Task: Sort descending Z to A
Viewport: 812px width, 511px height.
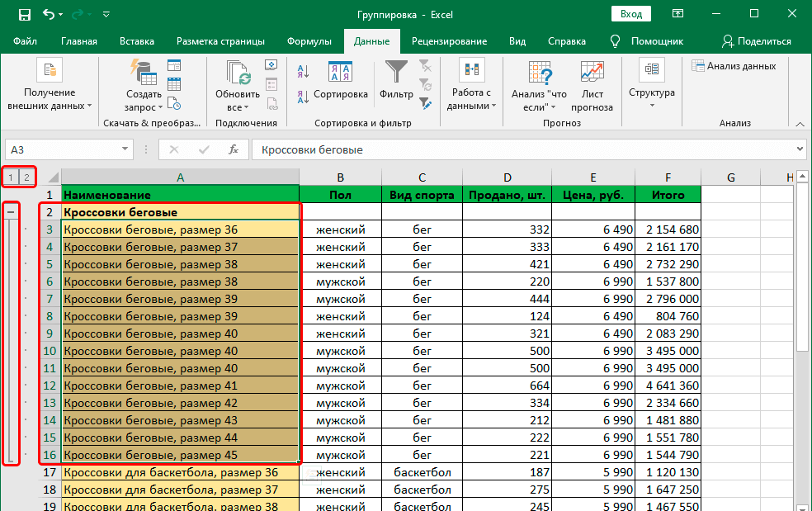Action: point(303,96)
